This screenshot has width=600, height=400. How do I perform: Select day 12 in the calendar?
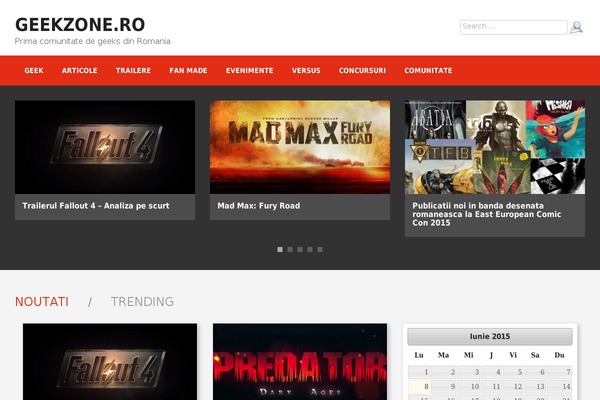(x=513, y=386)
